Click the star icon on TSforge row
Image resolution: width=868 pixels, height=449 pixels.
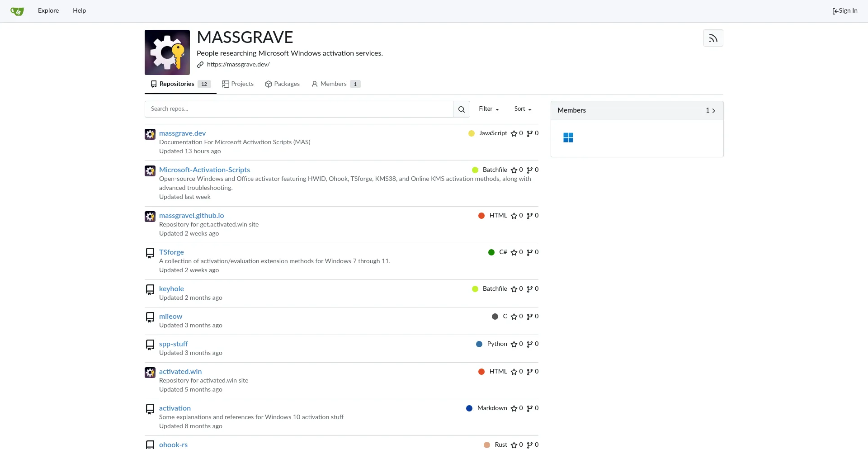[x=514, y=253]
